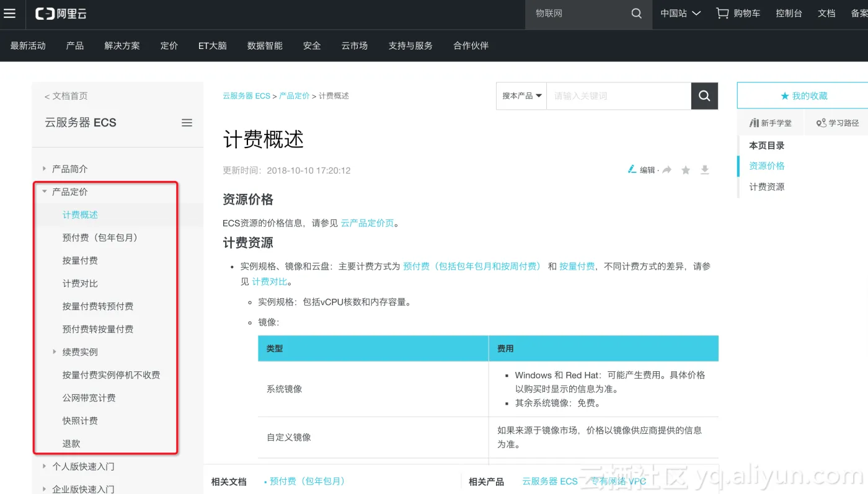868x494 pixels.
Task: Click the edit pencil icon
Action: [x=632, y=169]
